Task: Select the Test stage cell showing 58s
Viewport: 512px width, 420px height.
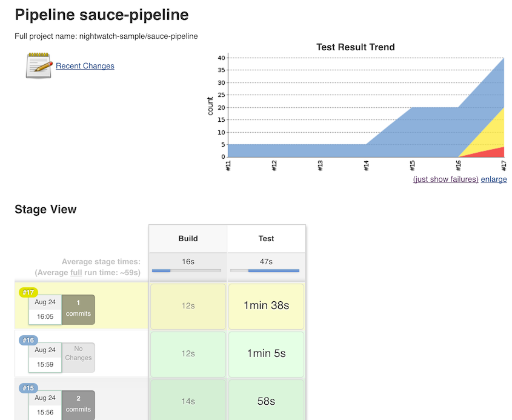Action: click(266, 401)
